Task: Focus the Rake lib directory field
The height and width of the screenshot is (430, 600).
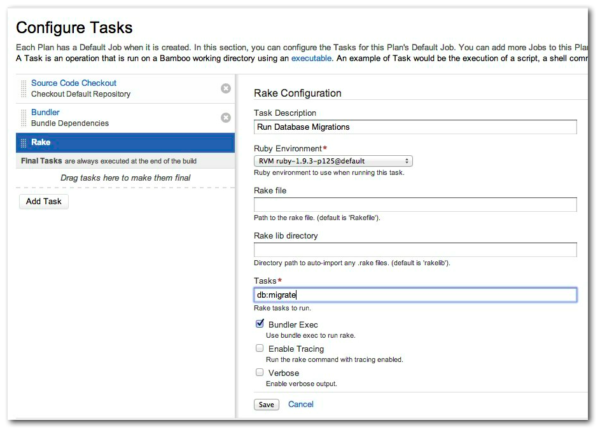Action: 415,249
